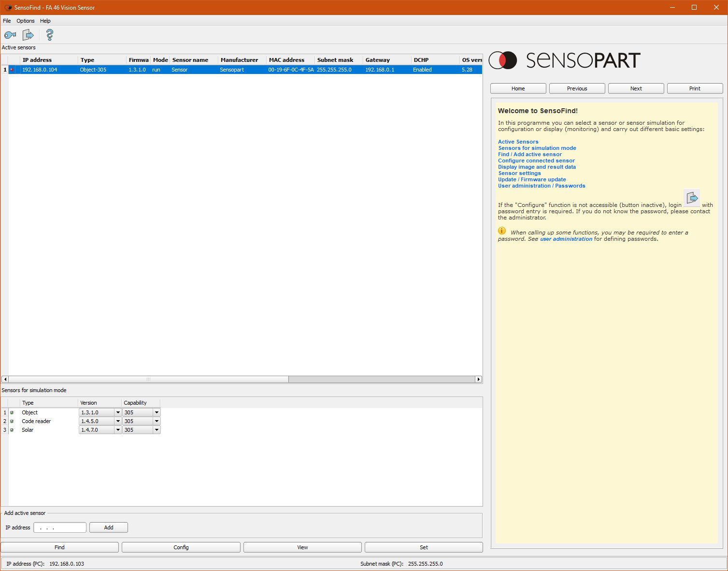The height and width of the screenshot is (571, 728).
Task: Open Capability dropdown for Code reader
Action: click(x=157, y=421)
